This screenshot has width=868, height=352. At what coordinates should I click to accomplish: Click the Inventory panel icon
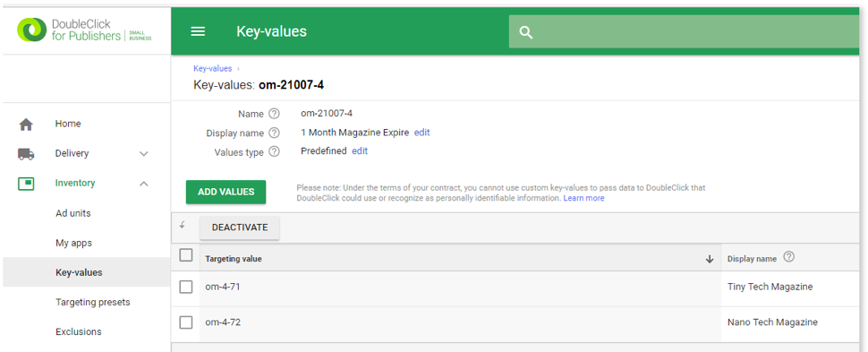tap(26, 183)
